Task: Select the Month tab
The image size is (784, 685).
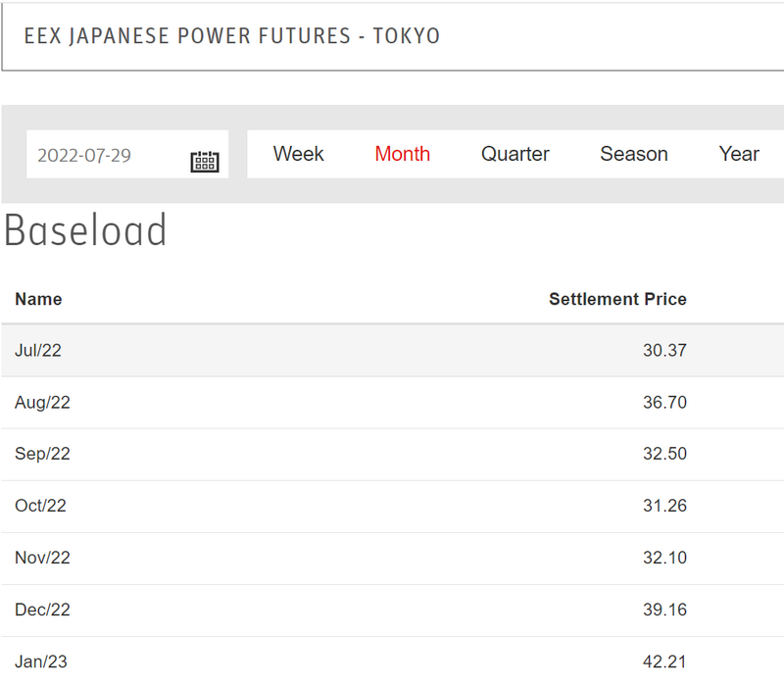Action: click(402, 154)
